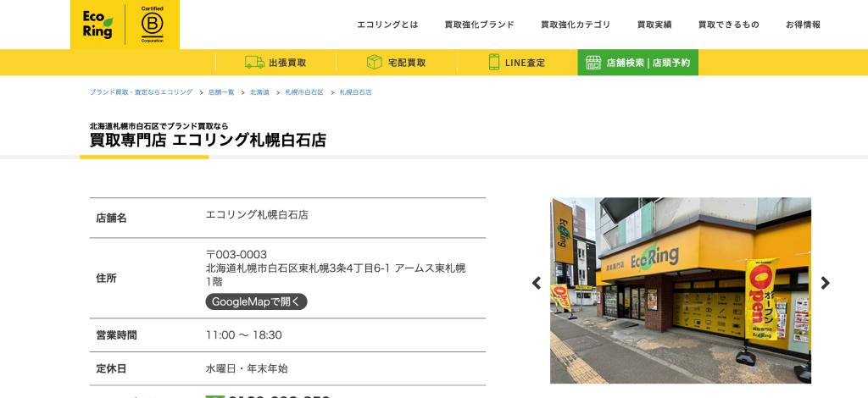Select the 出張買取 tab
Screen dimensions: 868x398
click(275, 63)
